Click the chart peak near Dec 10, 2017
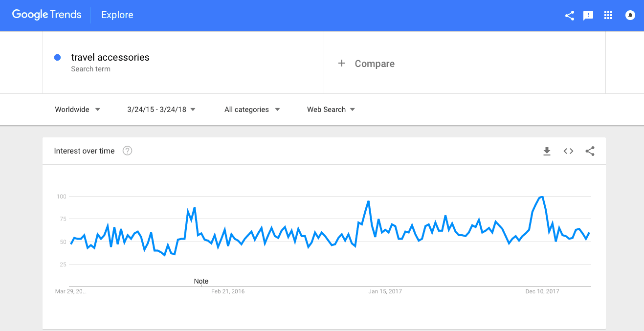 [541, 197]
